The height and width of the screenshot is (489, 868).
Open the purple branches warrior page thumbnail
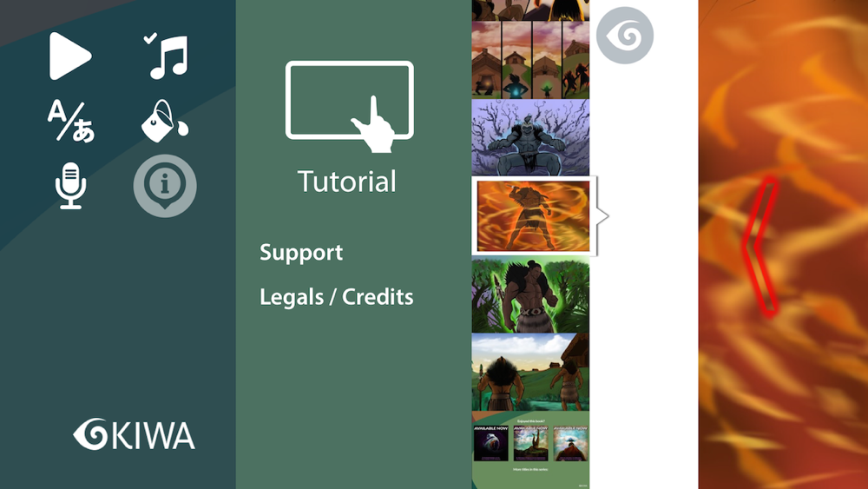pyautogui.click(x=530, y=138)
